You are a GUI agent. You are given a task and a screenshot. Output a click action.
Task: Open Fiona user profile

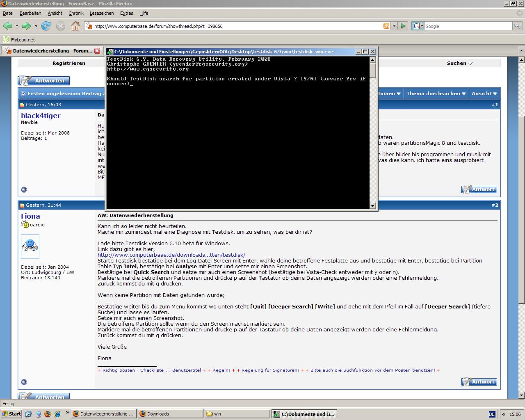[x=30, y=216]
